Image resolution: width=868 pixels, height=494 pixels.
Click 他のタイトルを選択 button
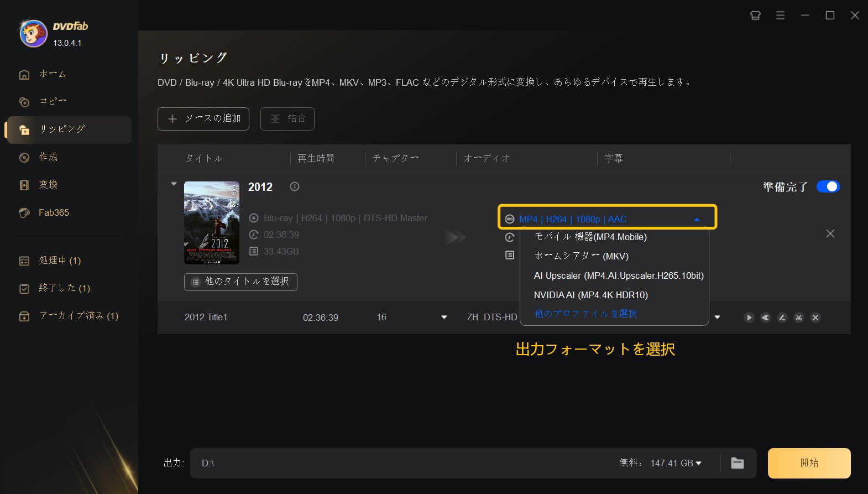(x=240, y=282)
